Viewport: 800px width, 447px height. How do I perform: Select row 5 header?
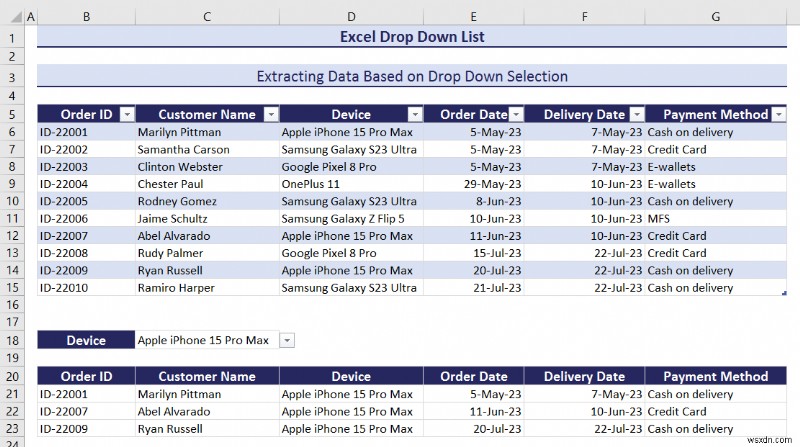(12, 114)
